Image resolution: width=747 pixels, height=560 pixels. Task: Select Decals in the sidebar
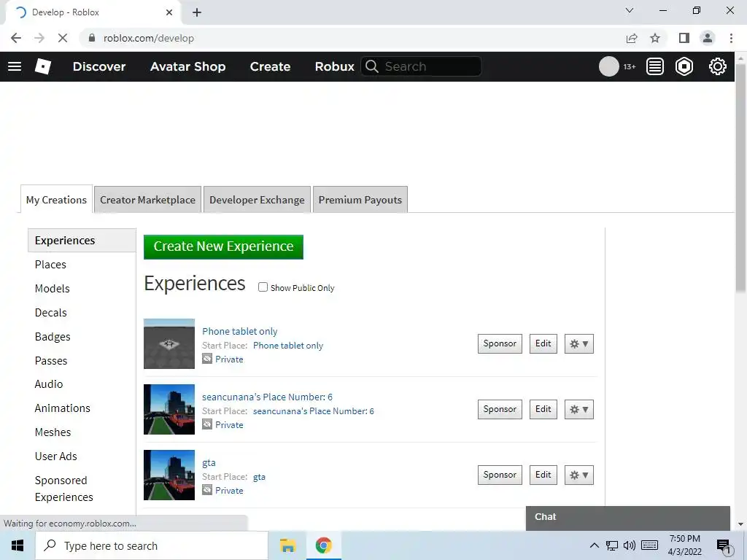50,312
